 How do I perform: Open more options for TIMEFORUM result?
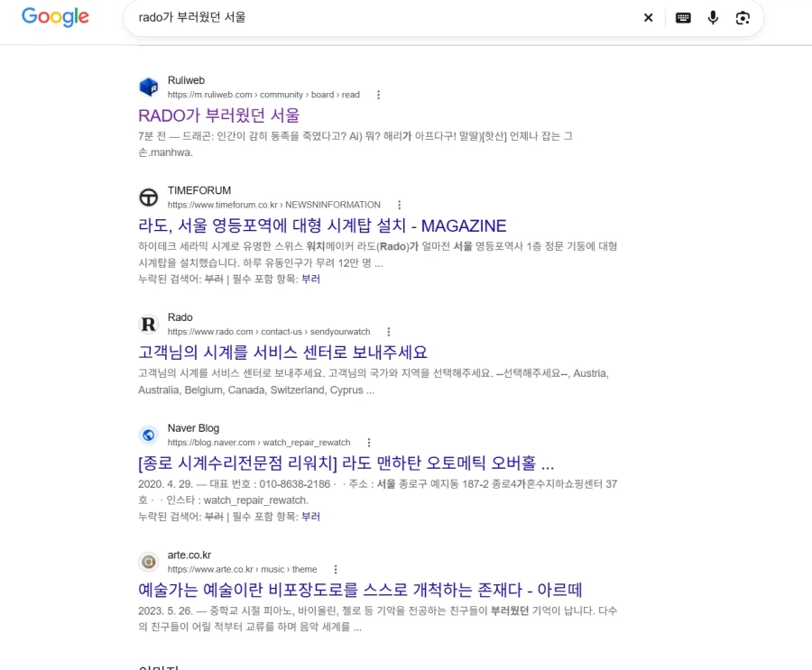coord(400,205)
